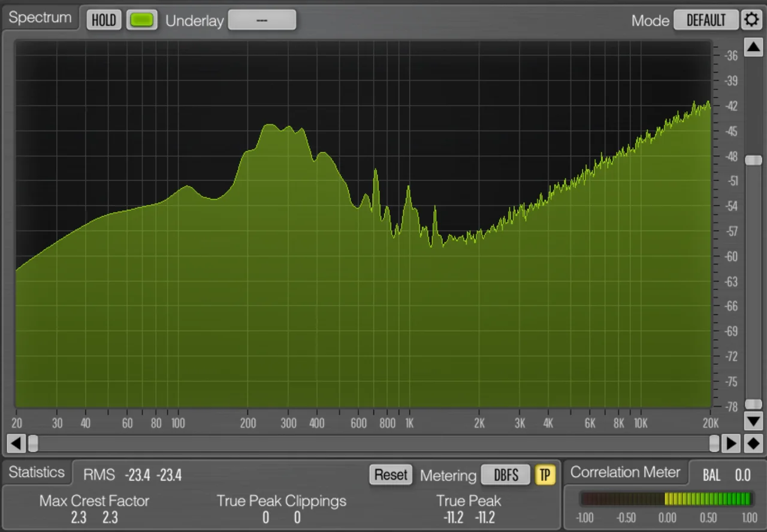Select the Spectrum tab

(x=40, y=17)
